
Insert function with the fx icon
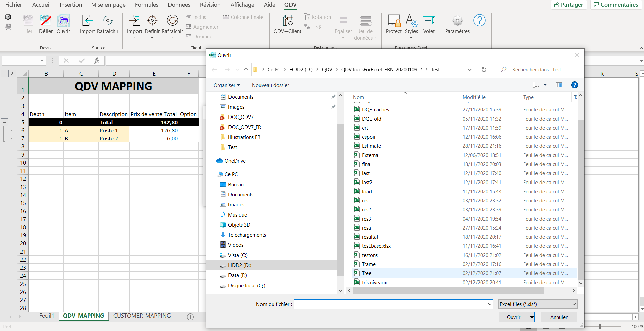(97, 61)
